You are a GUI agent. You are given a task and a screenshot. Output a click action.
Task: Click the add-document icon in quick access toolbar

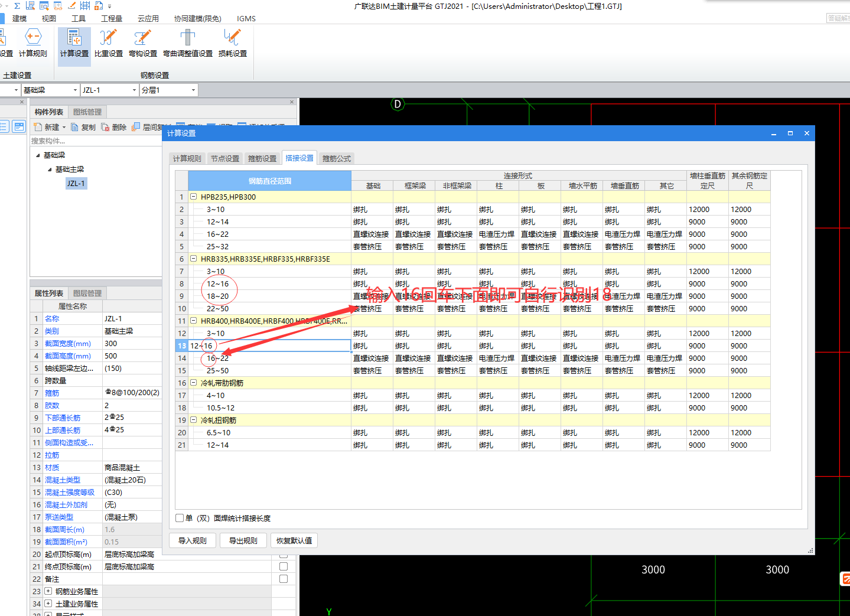click(99, 5)
